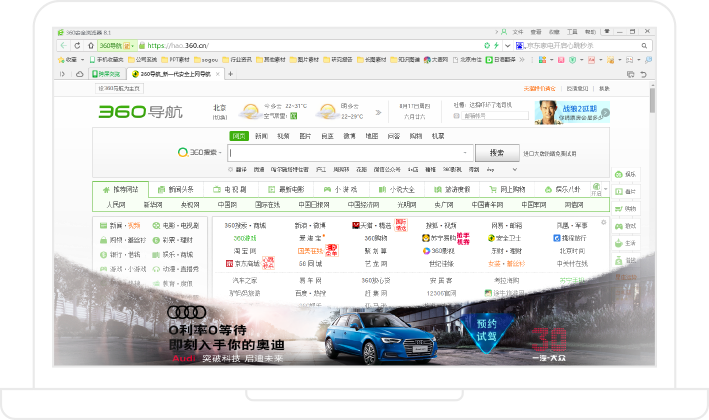Screen dimensions: 709x420
Task: Switch to the 网上购物 category tab
Action: (507, 189)
